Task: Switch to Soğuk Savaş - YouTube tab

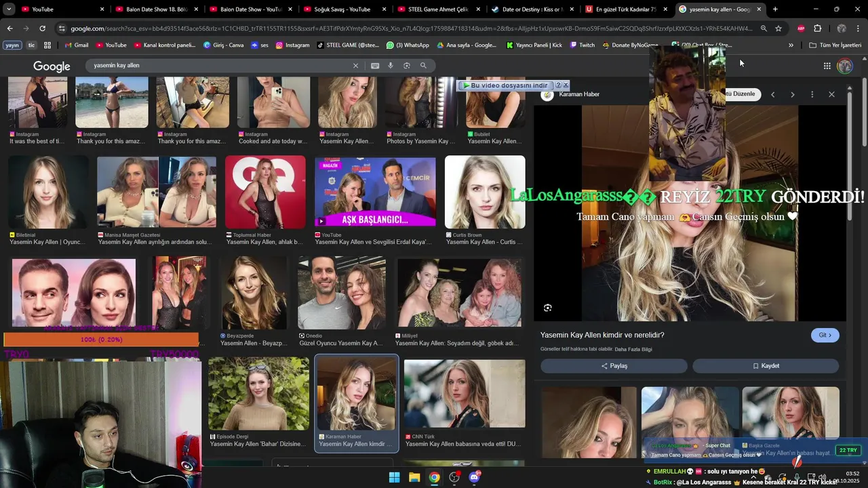Action: click(344, 9)
